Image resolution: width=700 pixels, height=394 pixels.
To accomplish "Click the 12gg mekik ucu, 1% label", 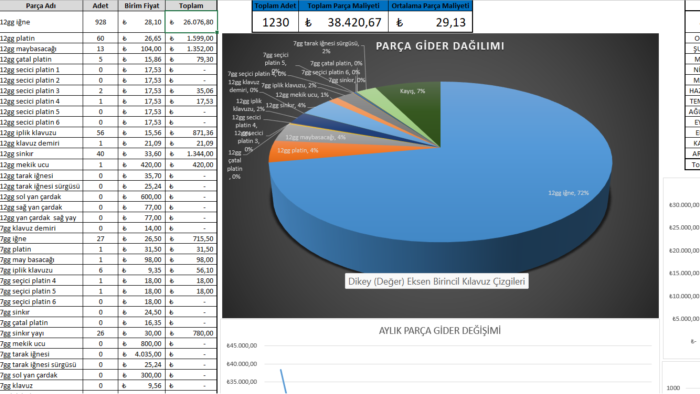I will [302, 95].
